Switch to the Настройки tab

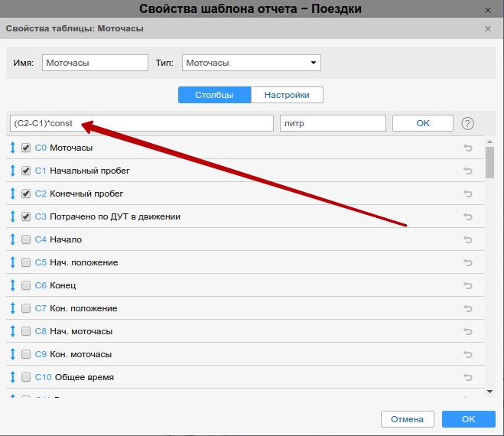click(x=287, y=95)
